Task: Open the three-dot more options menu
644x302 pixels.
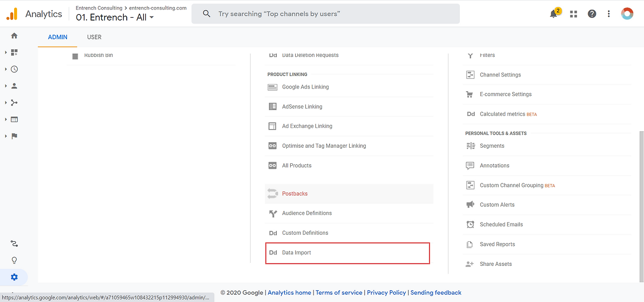Action: [609, 14]
